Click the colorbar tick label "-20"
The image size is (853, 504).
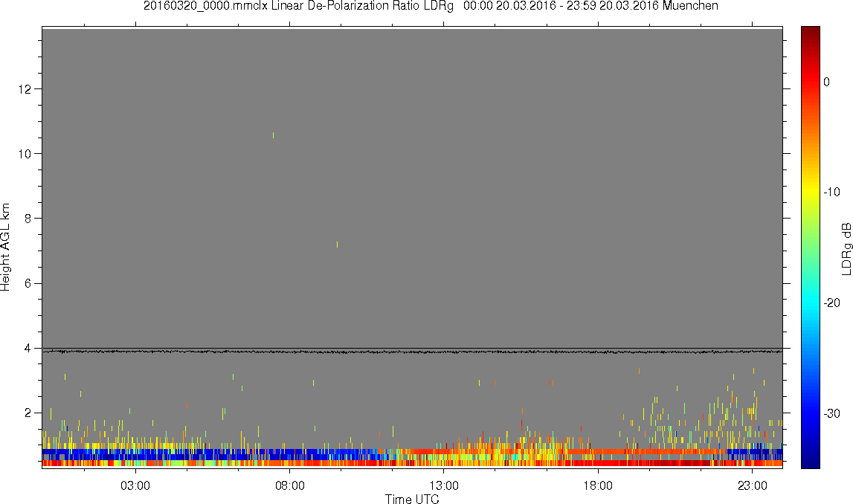click(831, 303)
